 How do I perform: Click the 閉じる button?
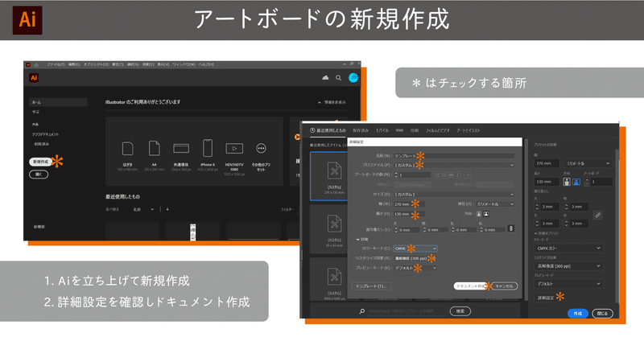click(602, 314)
